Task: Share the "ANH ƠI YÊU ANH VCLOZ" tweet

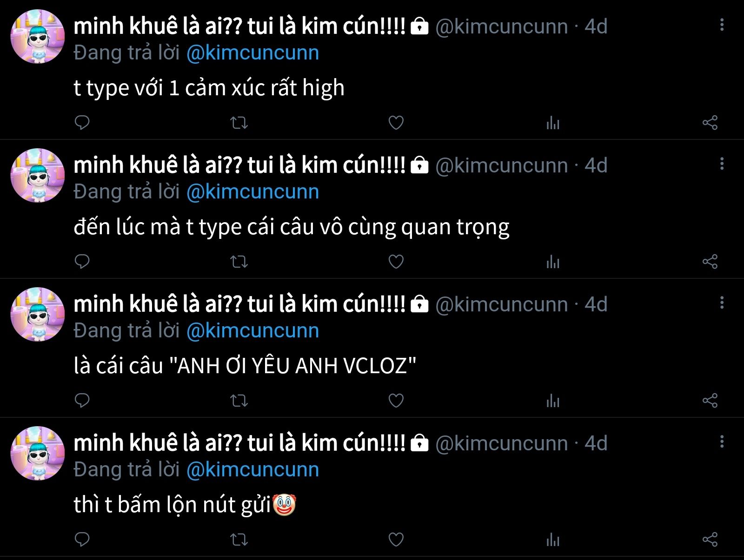Action: [710, 401]
